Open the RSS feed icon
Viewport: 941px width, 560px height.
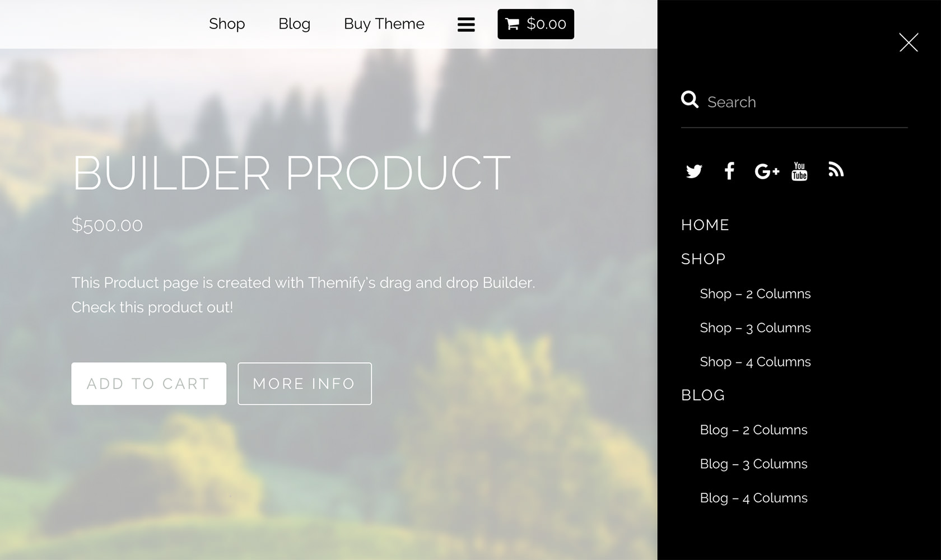click(836, 170)
